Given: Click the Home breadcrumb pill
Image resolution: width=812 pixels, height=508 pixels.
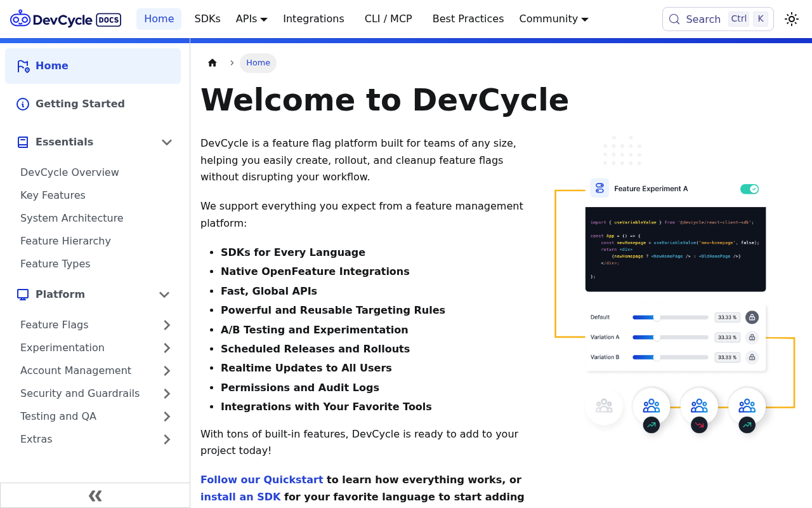Looking at the screenshot, I should tap(258, 63).
